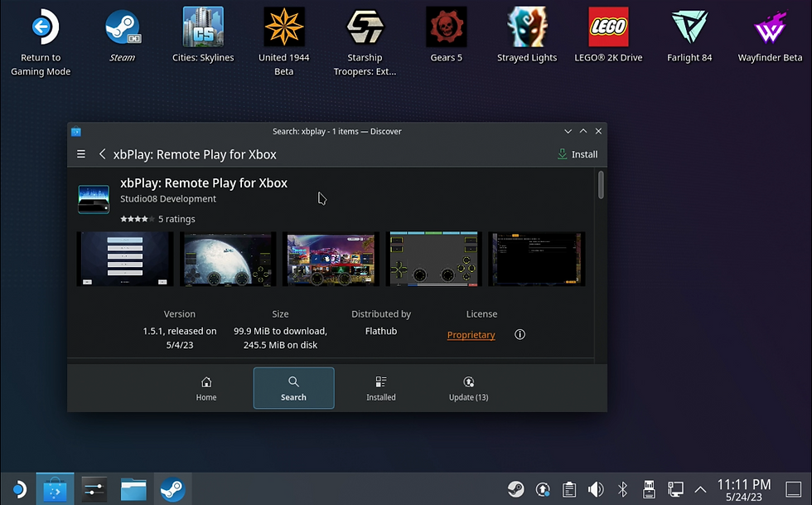View fifth dark terminal-like screenshot
812x505 pixels.
click(537, 259)
